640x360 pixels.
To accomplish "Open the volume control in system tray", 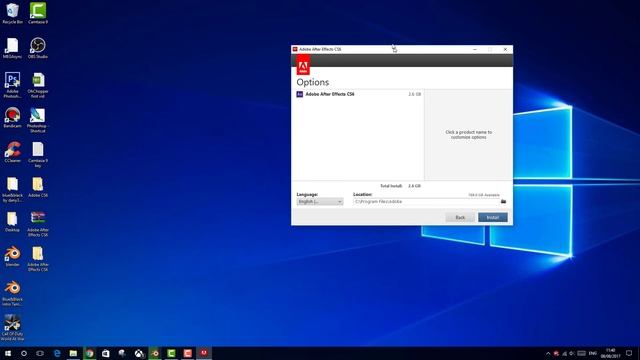I will pos(572,353).
